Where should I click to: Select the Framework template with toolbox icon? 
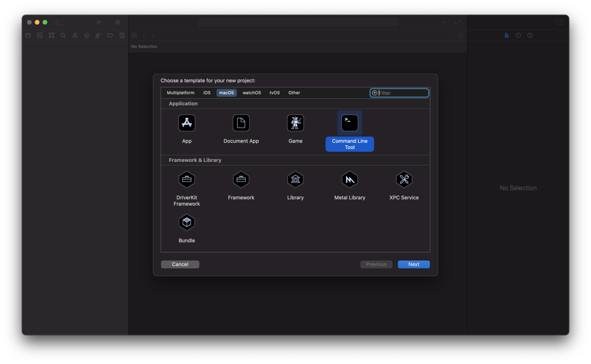241,180
